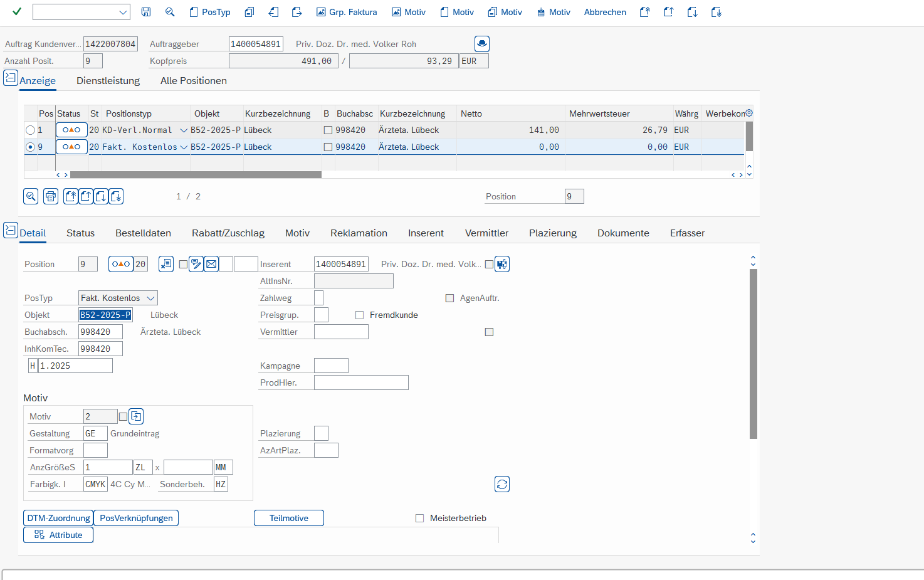The width and height of the screenshot is (924, 580).
Task: Click the Motiv picture-icon toolbar button
Action: 409,12
